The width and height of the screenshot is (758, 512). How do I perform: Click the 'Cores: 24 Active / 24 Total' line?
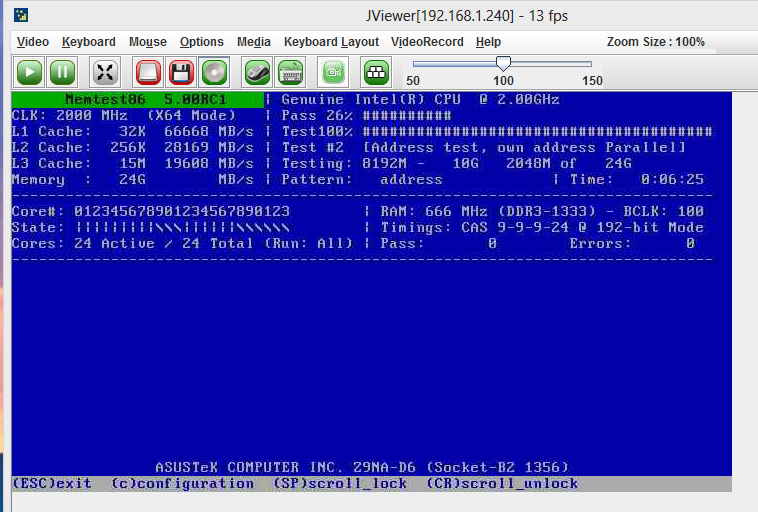(183, 243)
